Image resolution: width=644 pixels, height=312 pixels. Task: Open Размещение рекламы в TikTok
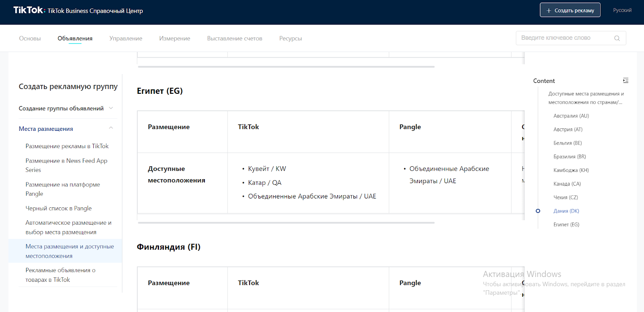pyautogui.click(x=67, y=146)
